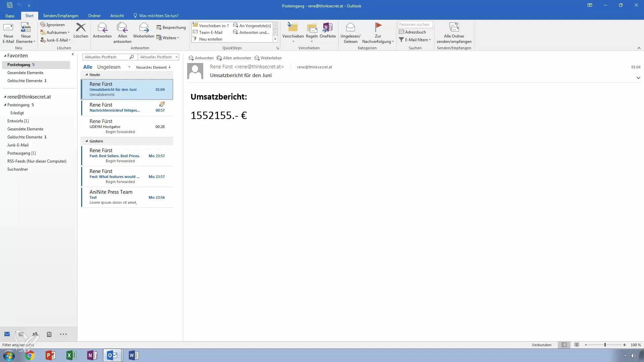Open the Verschieben folder menu

click(293, 33)
